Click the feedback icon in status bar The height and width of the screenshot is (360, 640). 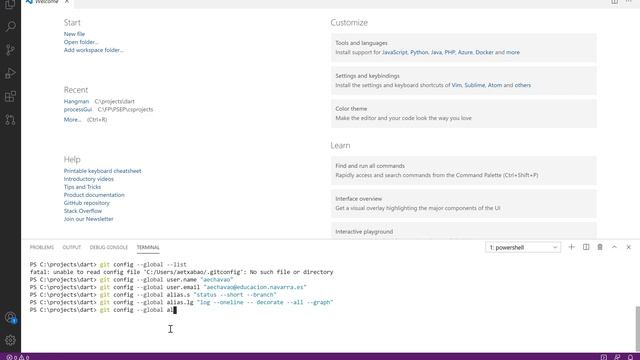click(617, 357)
